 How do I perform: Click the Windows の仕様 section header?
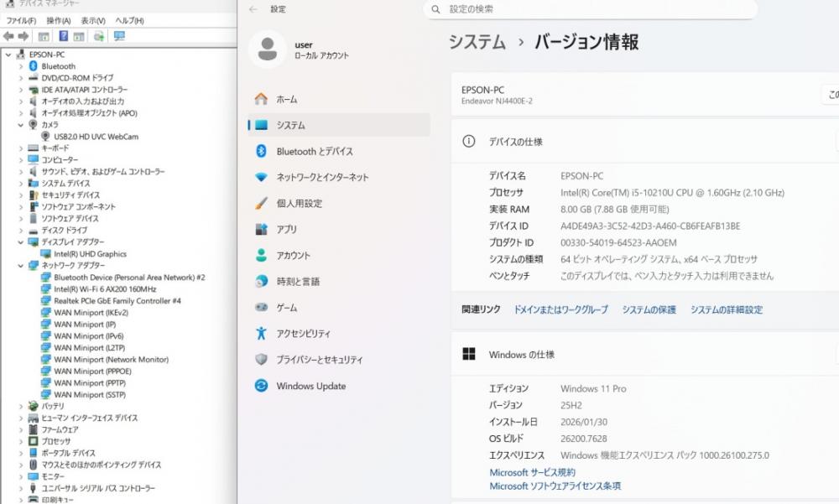click(644, 354)
